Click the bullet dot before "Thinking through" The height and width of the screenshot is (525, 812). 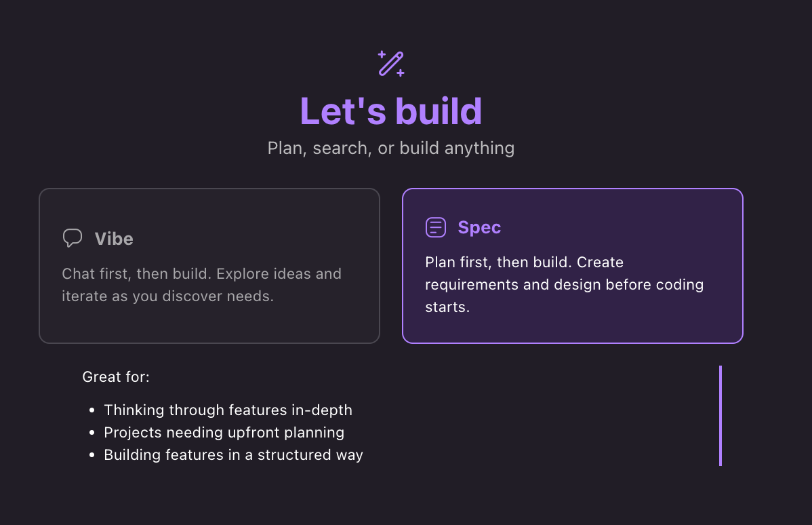(x=92, y=410)
